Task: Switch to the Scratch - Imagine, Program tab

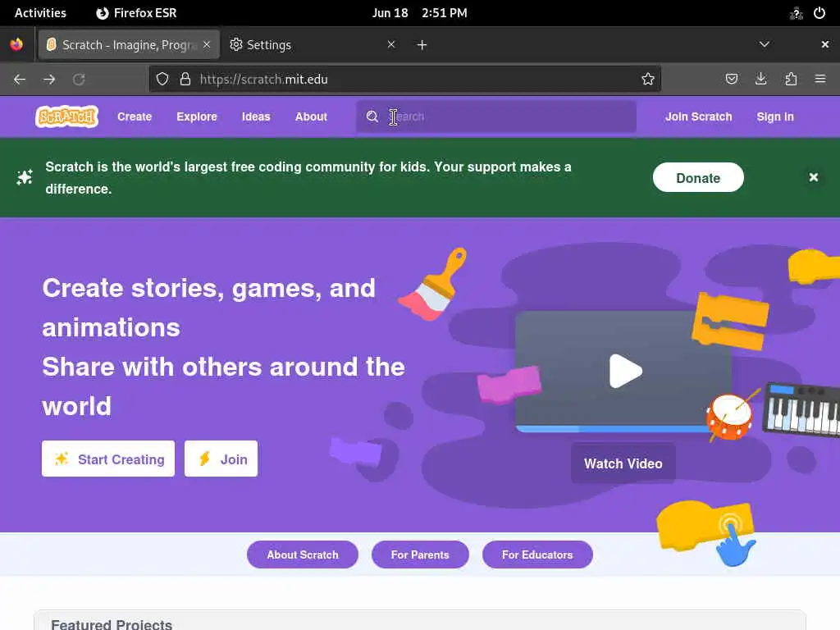Action: [129, 44]
